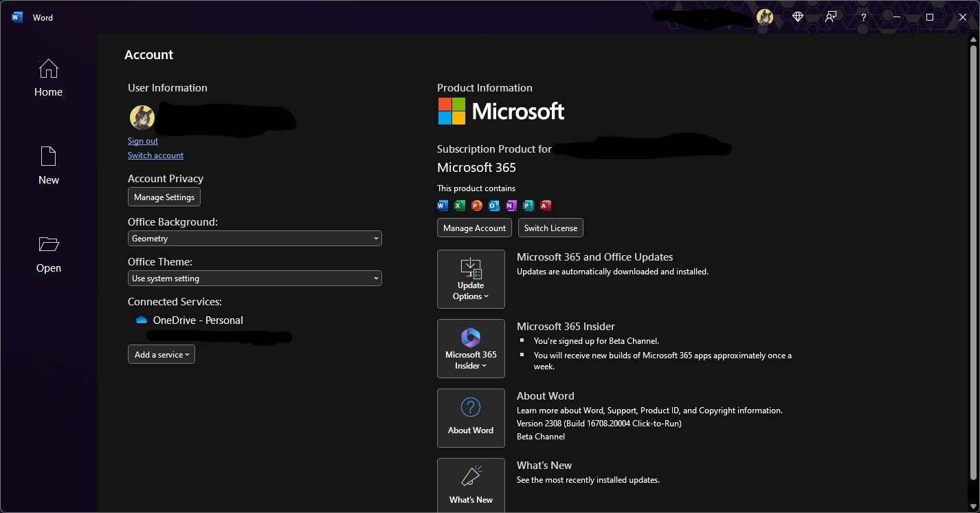This screenshot has height=513, width=980.
Task: Click the What's New megaphone icon
Action: [471, 475]
